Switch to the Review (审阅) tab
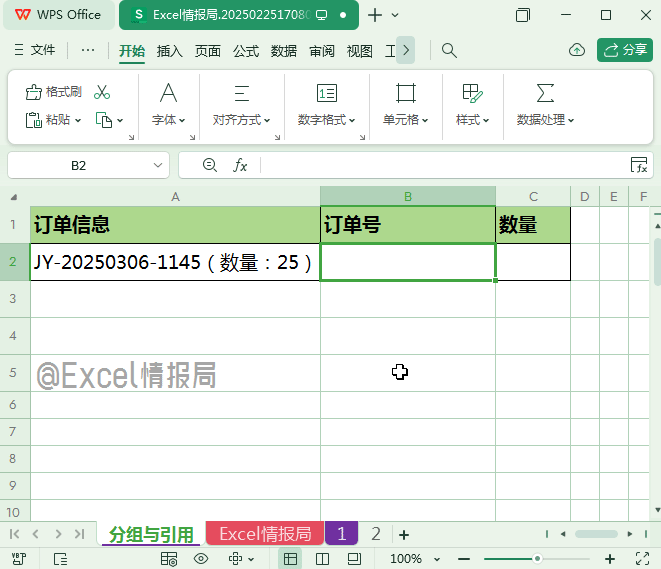The height and width of the screenshot is (569, 661). click(x=322, y=51)
